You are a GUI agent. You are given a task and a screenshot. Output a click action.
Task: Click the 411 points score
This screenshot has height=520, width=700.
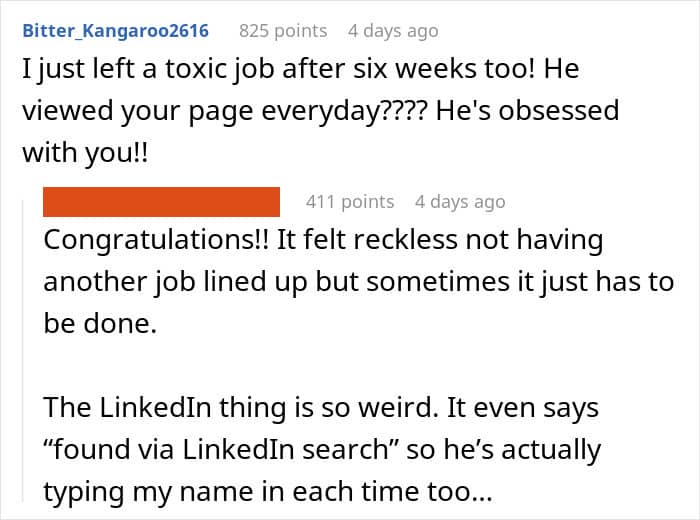pyautogui.click(x=350, y=202)
